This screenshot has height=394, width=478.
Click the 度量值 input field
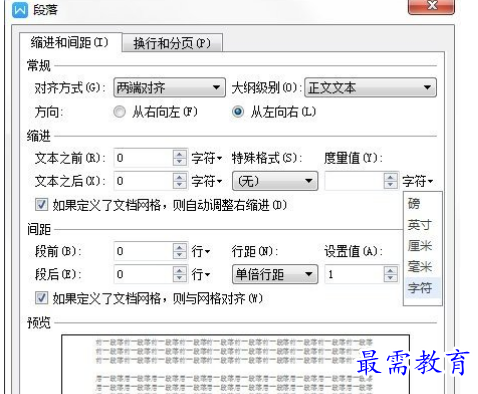coord(354,181)
